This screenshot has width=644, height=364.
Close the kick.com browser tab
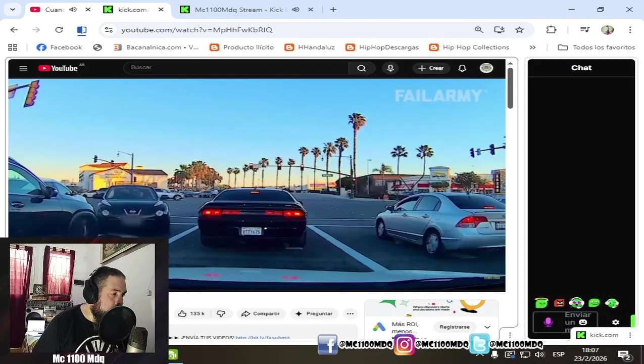pyautogui.click(x=161, y=10)
